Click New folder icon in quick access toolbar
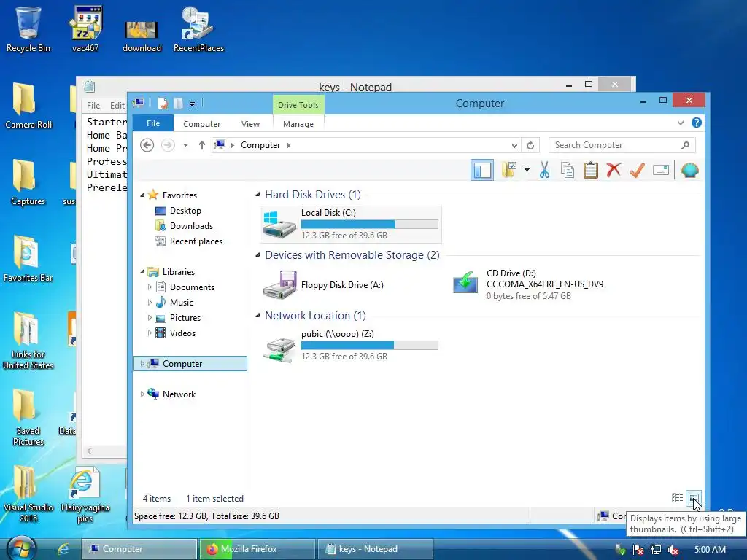The image size is (747, 560). tap(179, 104)
